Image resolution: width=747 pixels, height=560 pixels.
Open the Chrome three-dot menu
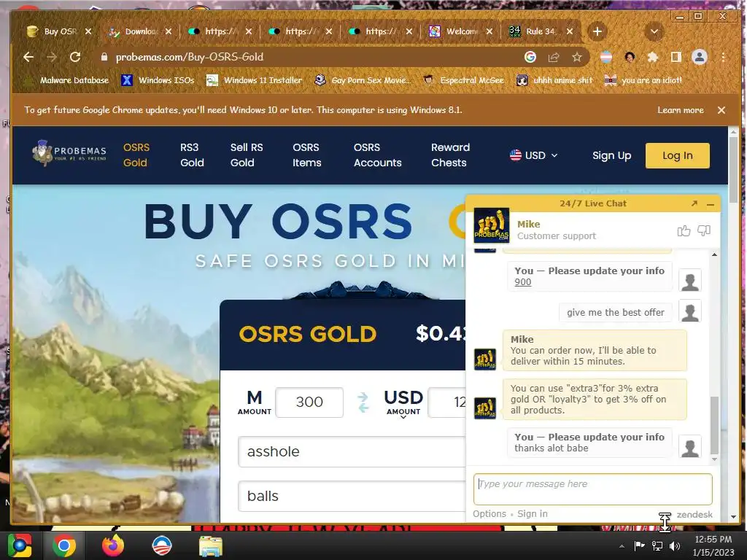pos(723,57)
